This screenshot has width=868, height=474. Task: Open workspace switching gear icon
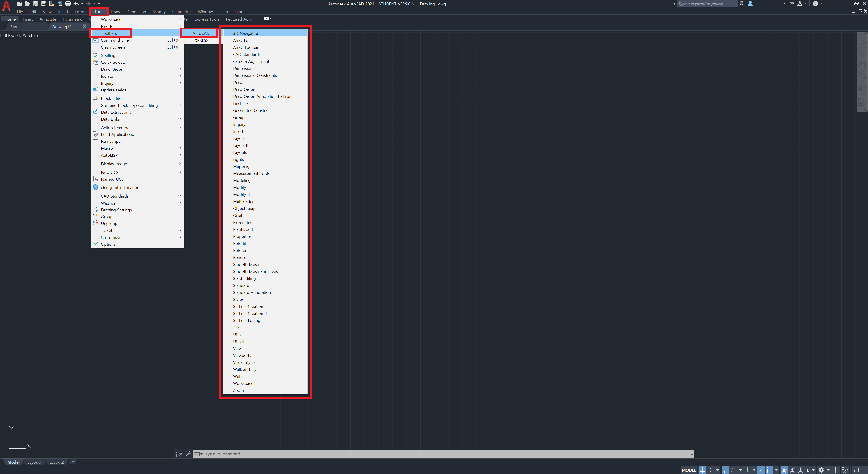point(821,470)
